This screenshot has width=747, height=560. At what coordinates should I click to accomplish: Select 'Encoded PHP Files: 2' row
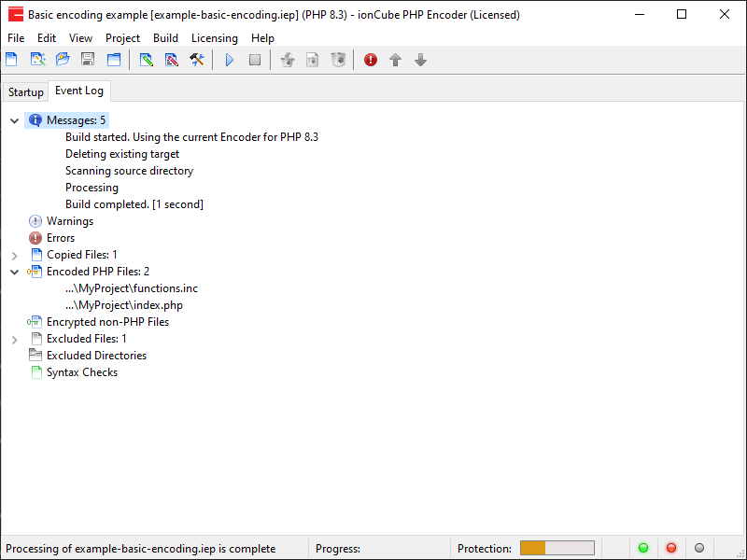(x=98, y=272)
